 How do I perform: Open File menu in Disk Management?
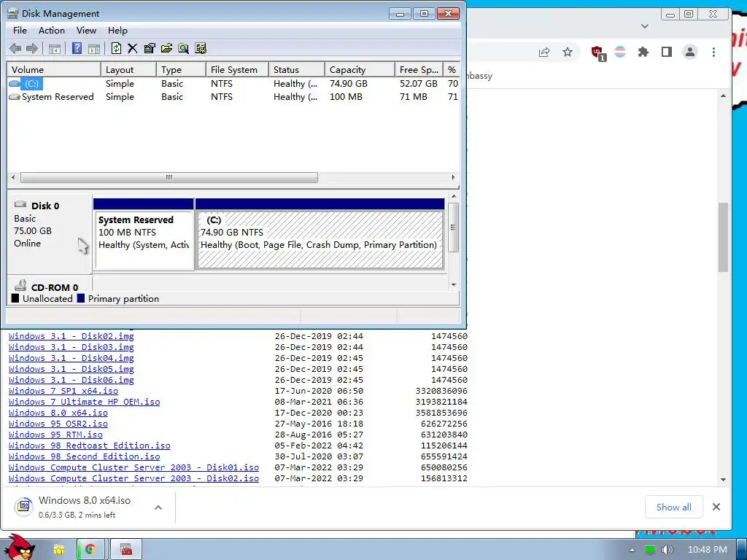click(20, 31)
